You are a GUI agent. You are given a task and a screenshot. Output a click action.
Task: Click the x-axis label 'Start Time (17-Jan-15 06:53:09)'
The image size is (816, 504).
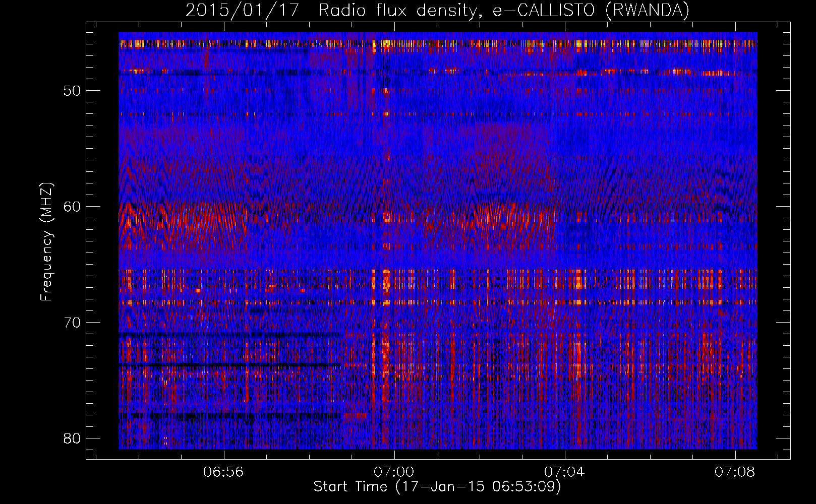[437, 487]
